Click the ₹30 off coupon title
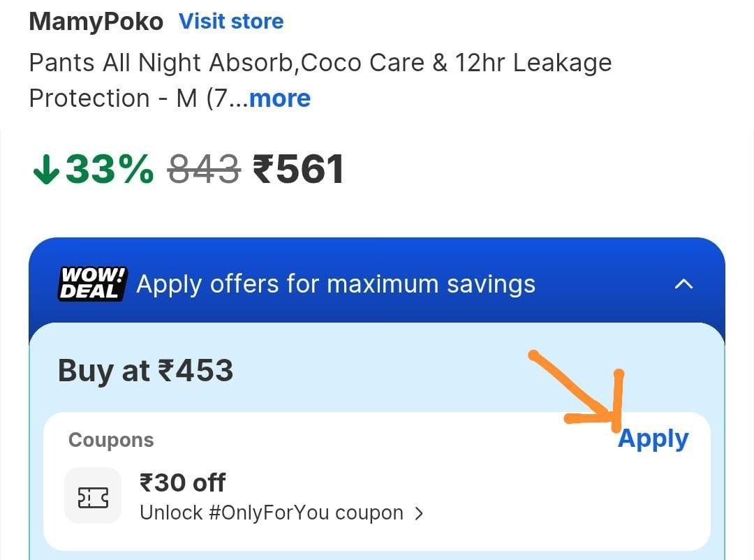The image size is (754, 560). tap(182, 482)
